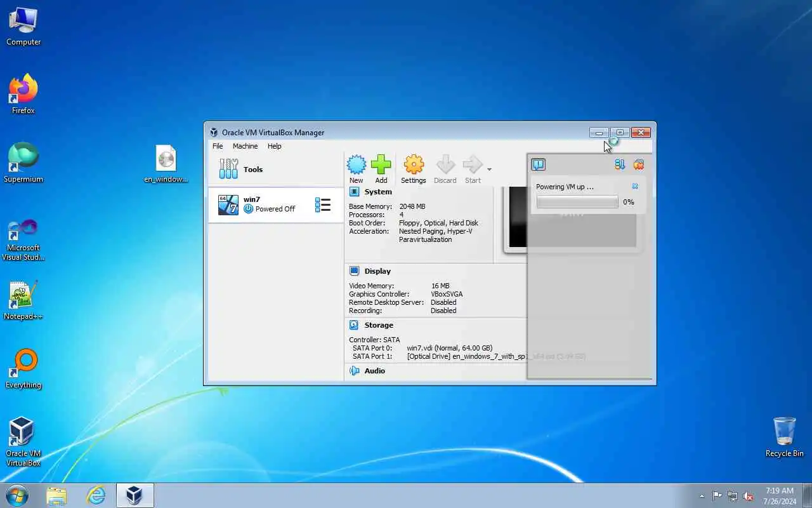The width and height of the screenshot is (812, 508).
Task: Click the Optical Drive en_windows_7 entry
Action: click(x=496, y=356)
